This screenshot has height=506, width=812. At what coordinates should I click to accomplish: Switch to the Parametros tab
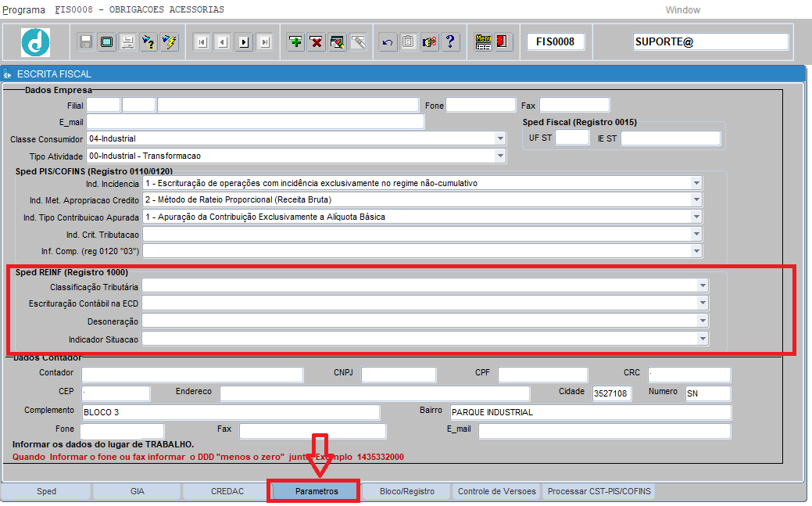(x=317, y=491)
